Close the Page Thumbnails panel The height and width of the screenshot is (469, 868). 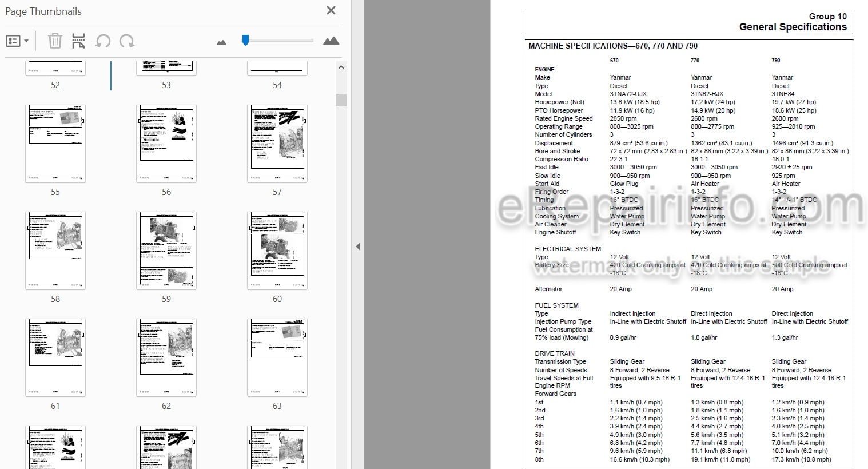click(331, 10)
